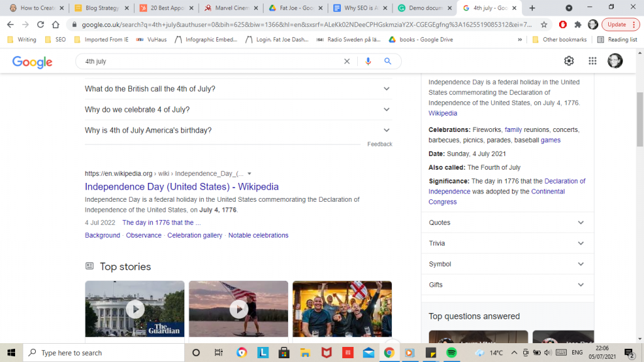Click the browser address bar
Image resolution: width=644 pixels, height=362 pixels.
click(306, 25)
